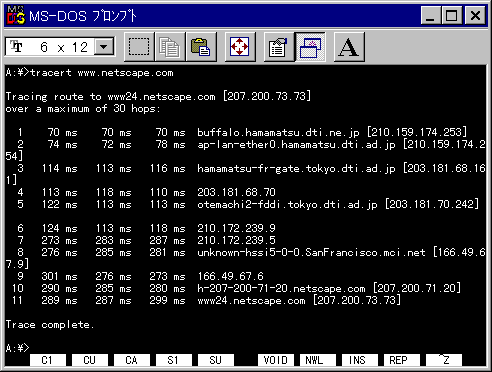Maximize the MS-DOS prompt window
Image resolution: width=492 pixels, height=372 pixels.
pyautogui.click(x=452, y=15)
